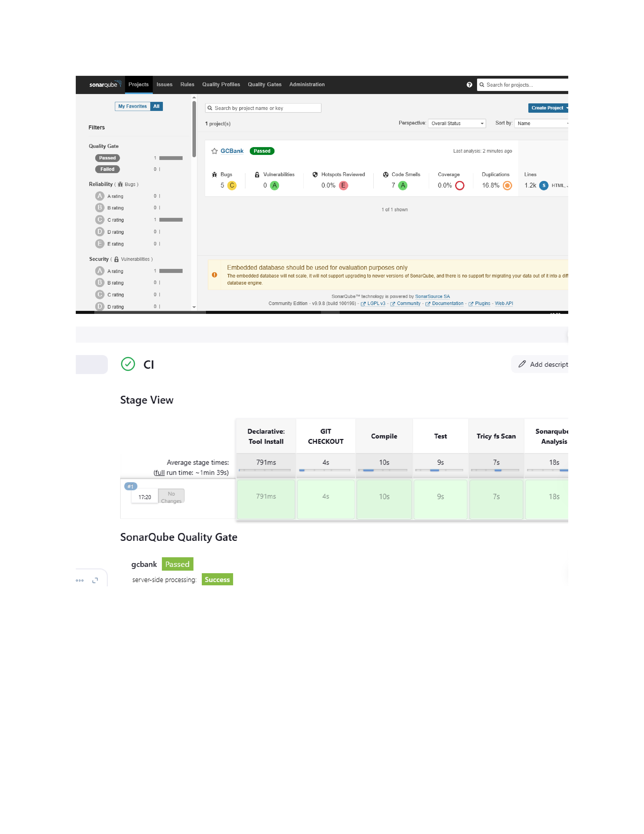Click the Code Smells radiation icon
644x834 pixels.
[x=386, y=175]
